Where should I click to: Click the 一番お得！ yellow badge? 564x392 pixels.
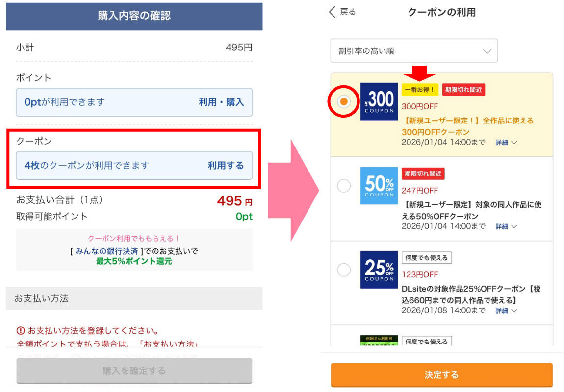pyautogui.click(x=419, y=90)
